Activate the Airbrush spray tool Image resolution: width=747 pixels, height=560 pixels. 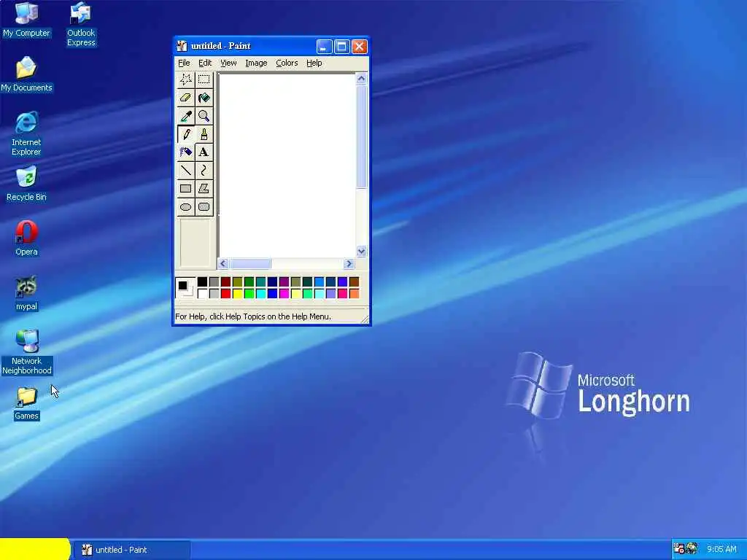(x=186, y=152)
